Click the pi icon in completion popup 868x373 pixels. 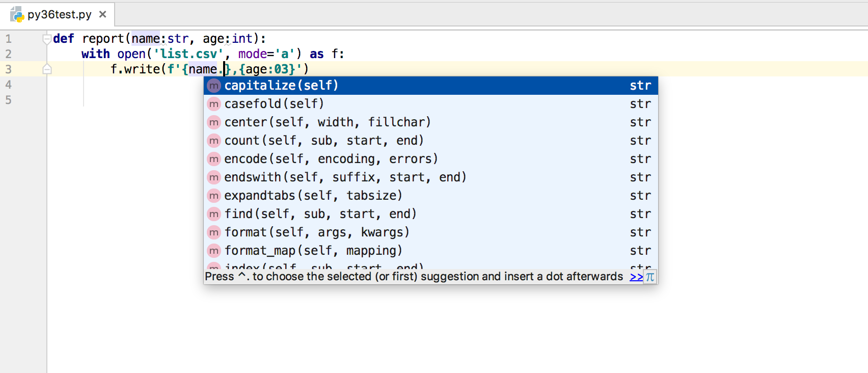coord(650,277)
